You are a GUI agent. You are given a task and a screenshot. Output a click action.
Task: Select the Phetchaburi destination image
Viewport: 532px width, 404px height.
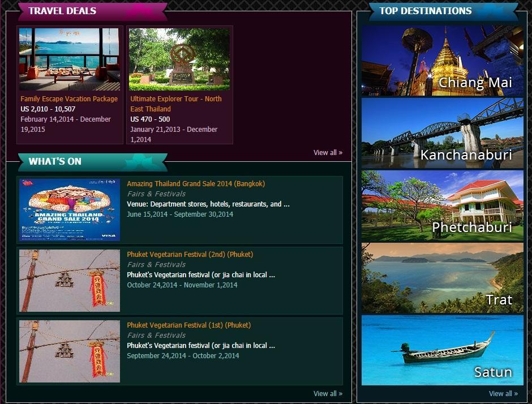(442, 205)
